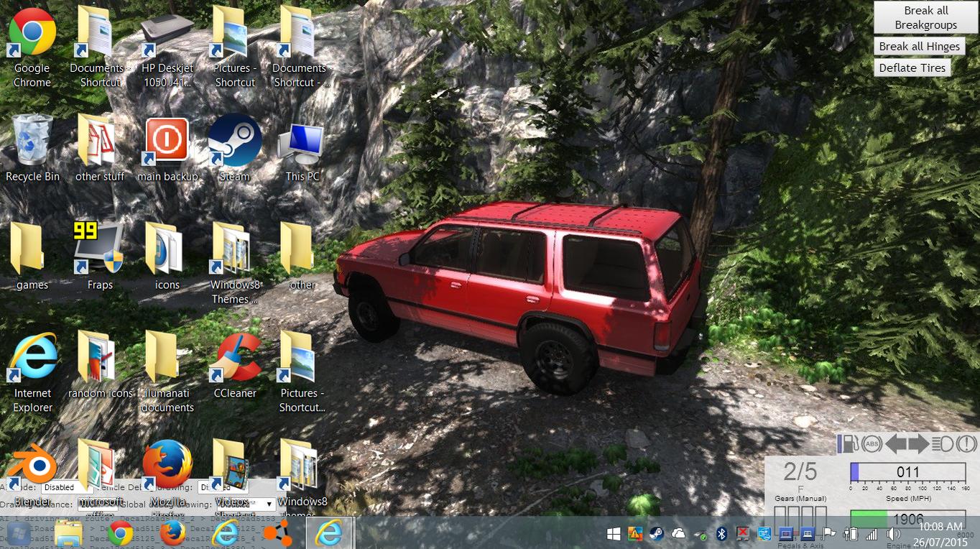Click the volume speaker tray icon
The width and height of the screenshot is (980, 549).
point(893,534)
